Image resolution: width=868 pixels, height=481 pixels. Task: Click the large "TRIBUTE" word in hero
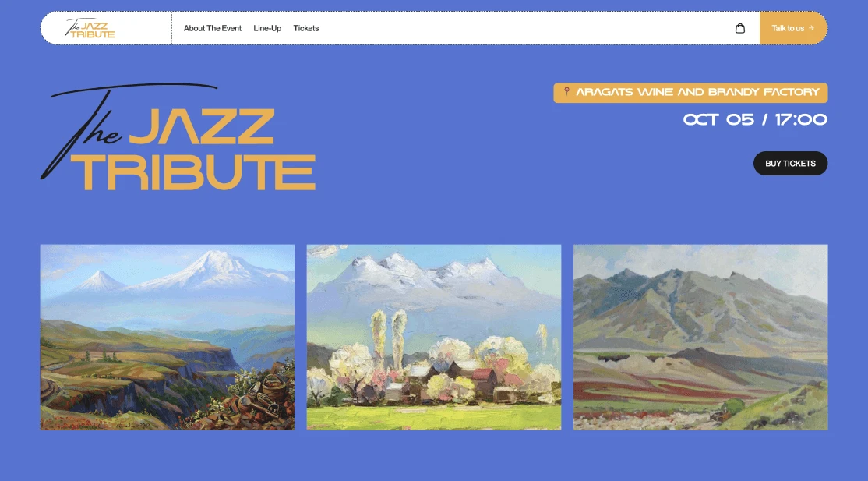click(x=194, y=172)
